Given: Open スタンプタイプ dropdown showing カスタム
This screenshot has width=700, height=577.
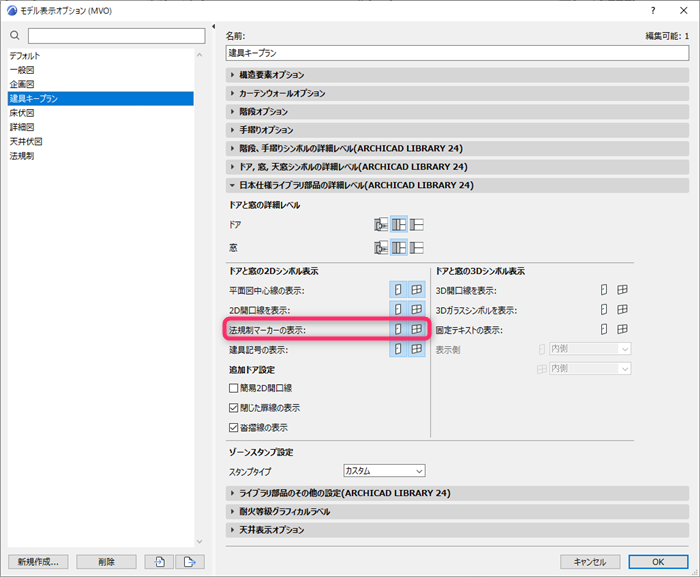Looking at the screenshot, I should (384, 471).
